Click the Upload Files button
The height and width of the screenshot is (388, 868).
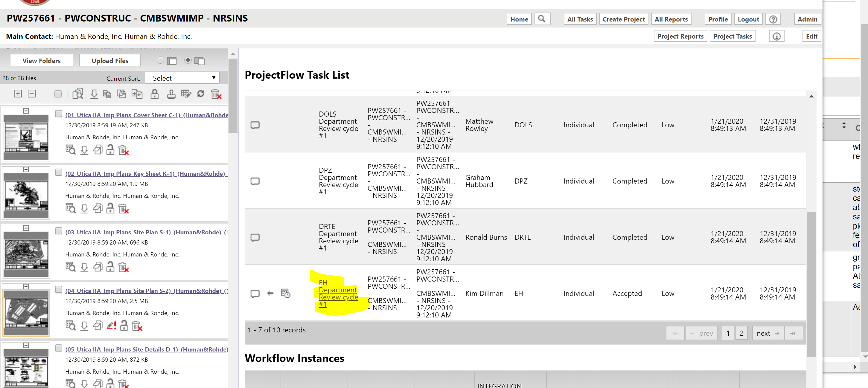click(x=110, y=61)
